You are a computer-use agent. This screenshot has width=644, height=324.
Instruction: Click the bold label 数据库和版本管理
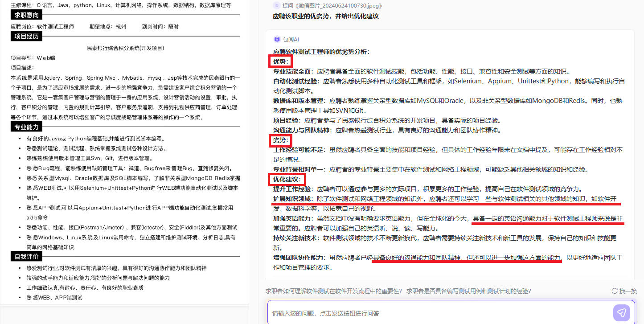coord(299,101)
